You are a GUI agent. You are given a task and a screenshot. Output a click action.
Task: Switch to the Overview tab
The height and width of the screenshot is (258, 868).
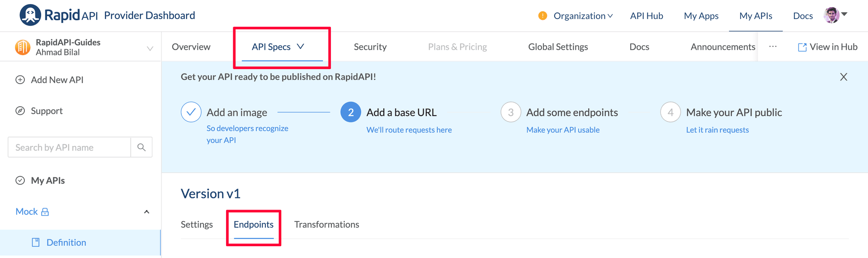click(x=191, y=47)
